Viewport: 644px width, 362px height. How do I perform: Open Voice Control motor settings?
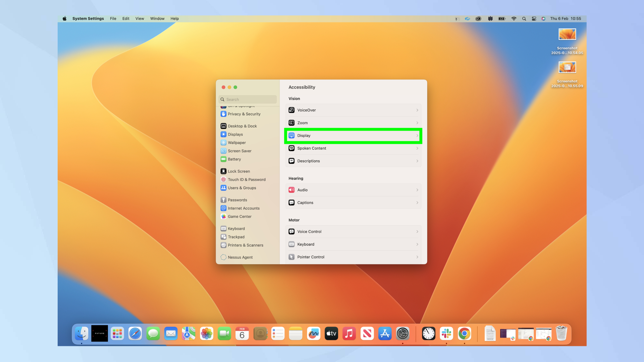[x=353, y=231]
